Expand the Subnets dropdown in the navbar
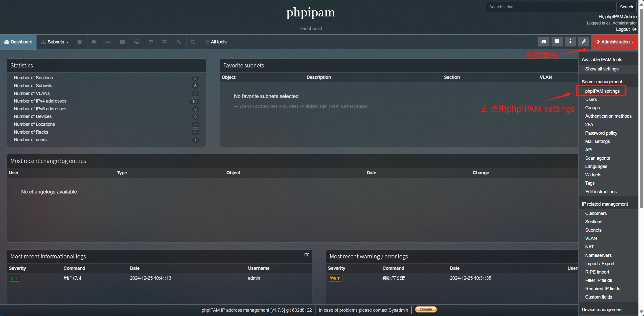 55,42
